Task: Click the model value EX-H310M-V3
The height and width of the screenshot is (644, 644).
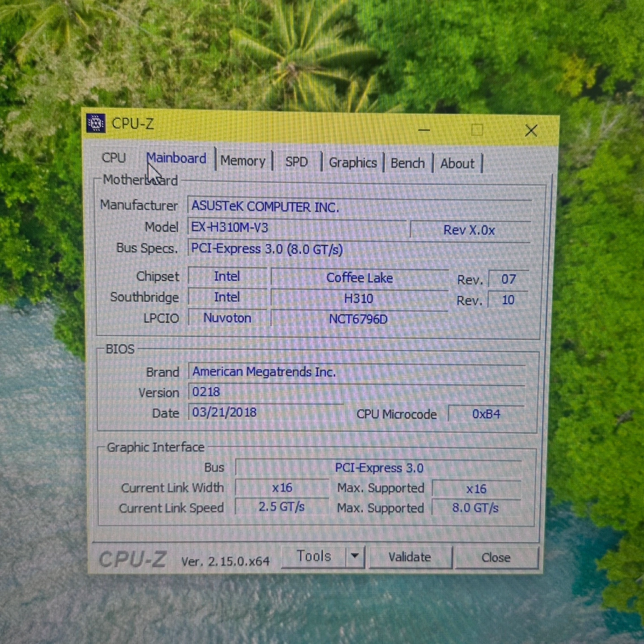Action: click(x=297, y=228)
